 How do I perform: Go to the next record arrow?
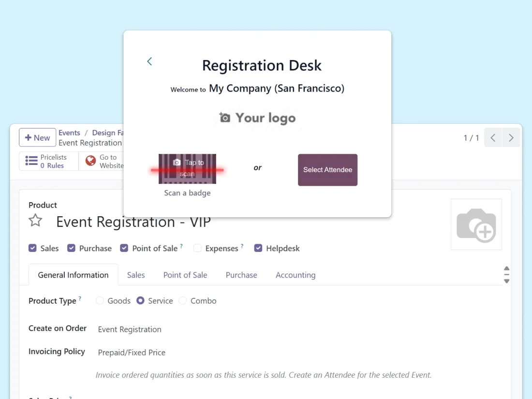511,138
